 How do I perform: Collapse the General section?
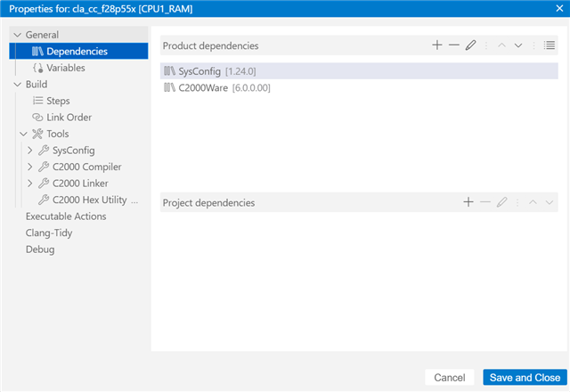point(17,35)
